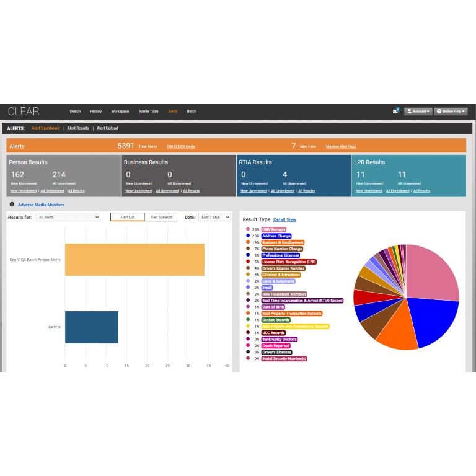
Task: Select License Plate Recognition (LPR) legend label
Action: (x=289, y=262)
